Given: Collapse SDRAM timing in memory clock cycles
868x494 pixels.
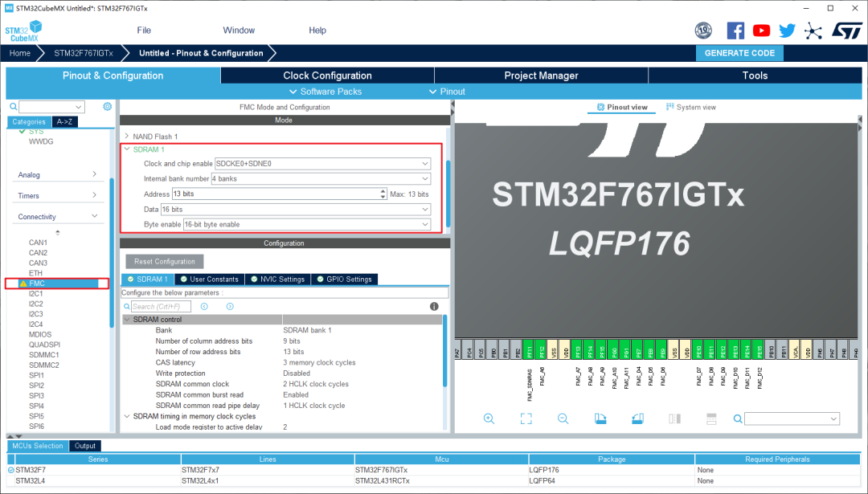Looking at the screenshot, I should click(127, 417).
